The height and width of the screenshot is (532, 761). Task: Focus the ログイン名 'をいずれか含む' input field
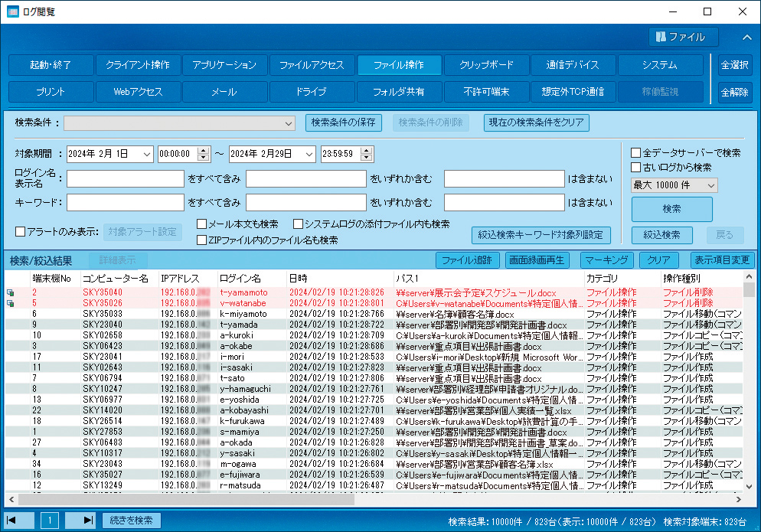(x=305, y=178)
